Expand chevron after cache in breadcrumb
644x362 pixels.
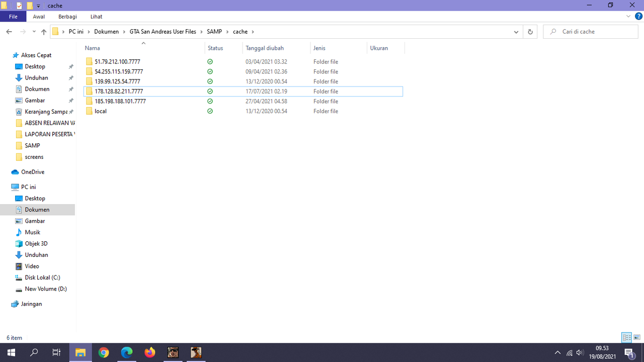click(253, 32)
